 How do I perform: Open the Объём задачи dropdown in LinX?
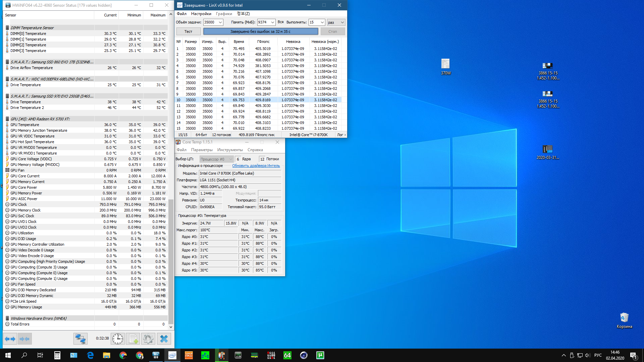pos(220,22)
